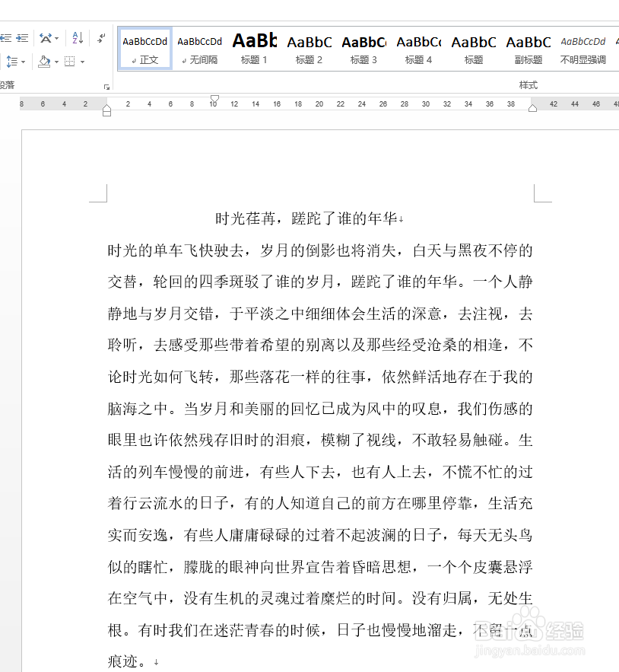
Task: Click the borders icon
Action: pyautogui.click(x=70, y=62)
